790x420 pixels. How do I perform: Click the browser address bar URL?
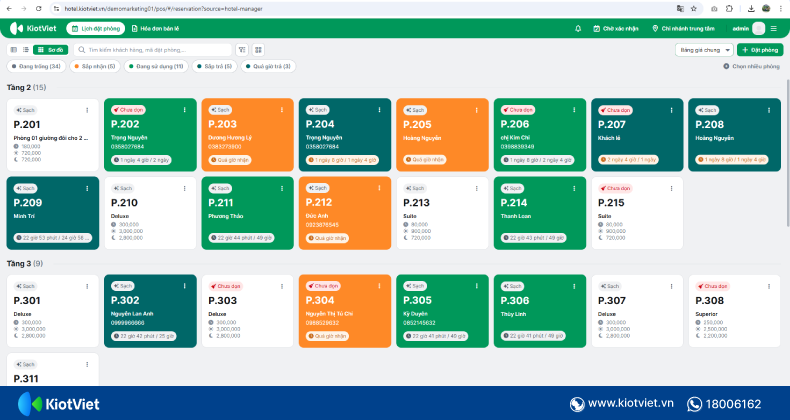click(x=163, y=9)
